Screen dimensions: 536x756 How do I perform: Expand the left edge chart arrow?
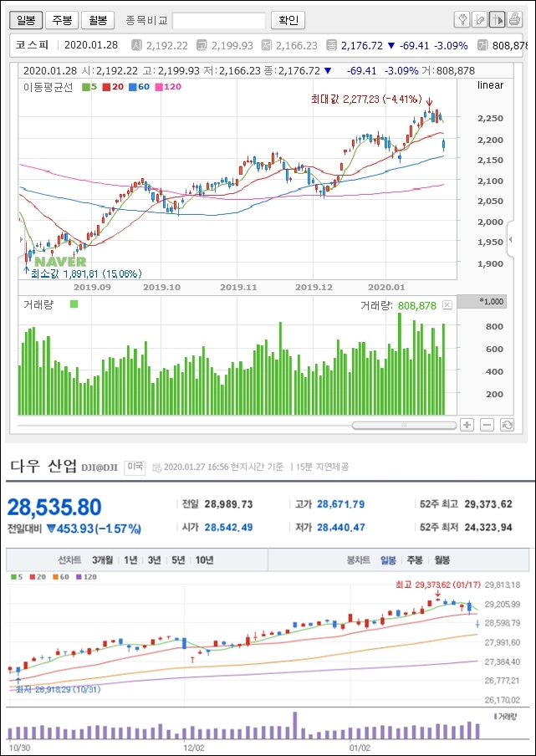[x=21, y=240]
